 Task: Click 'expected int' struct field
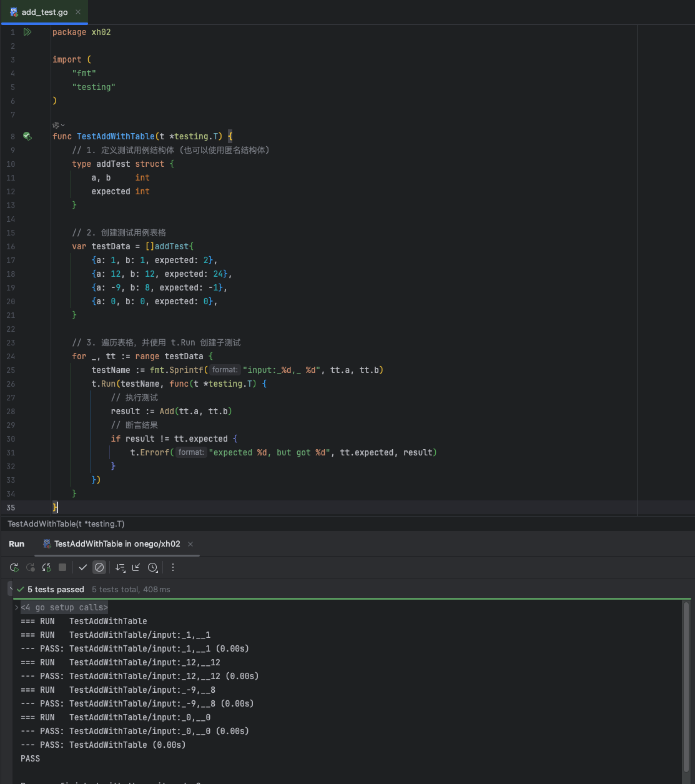click(121, 191)
